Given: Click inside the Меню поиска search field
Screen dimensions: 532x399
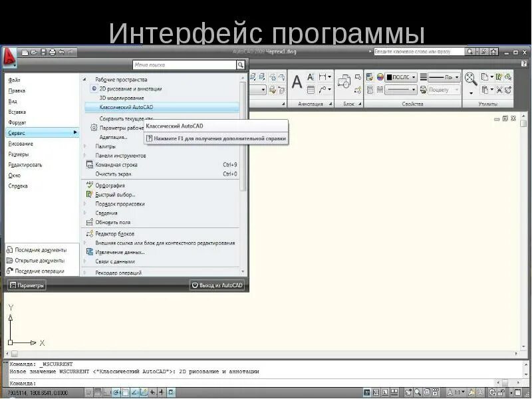Looking at the screenshot, I should (x=184, y=65).
